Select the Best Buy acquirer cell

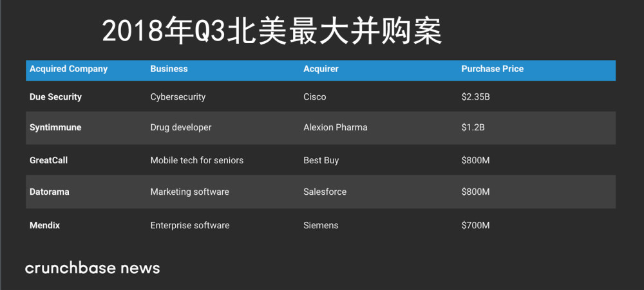321,160
